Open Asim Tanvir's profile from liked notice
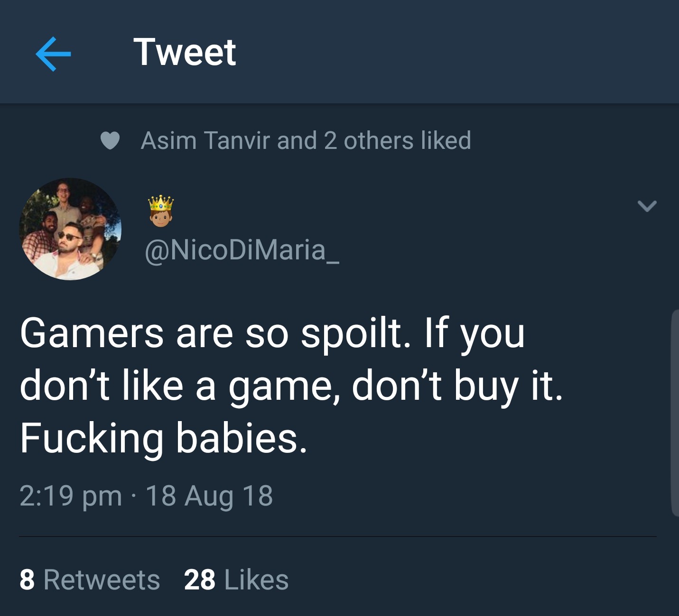The width and height of the screenshot is (679, 616). click(x=205, y=141)
